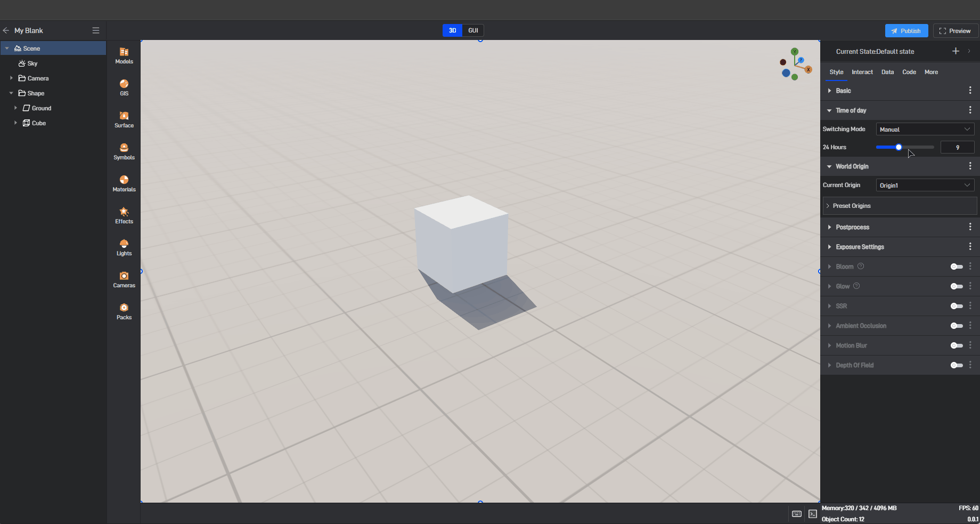Viewport: 980px width, 524px height.
Task: Collapse the Shape folder in tree
Action: (x=11, y=93)
